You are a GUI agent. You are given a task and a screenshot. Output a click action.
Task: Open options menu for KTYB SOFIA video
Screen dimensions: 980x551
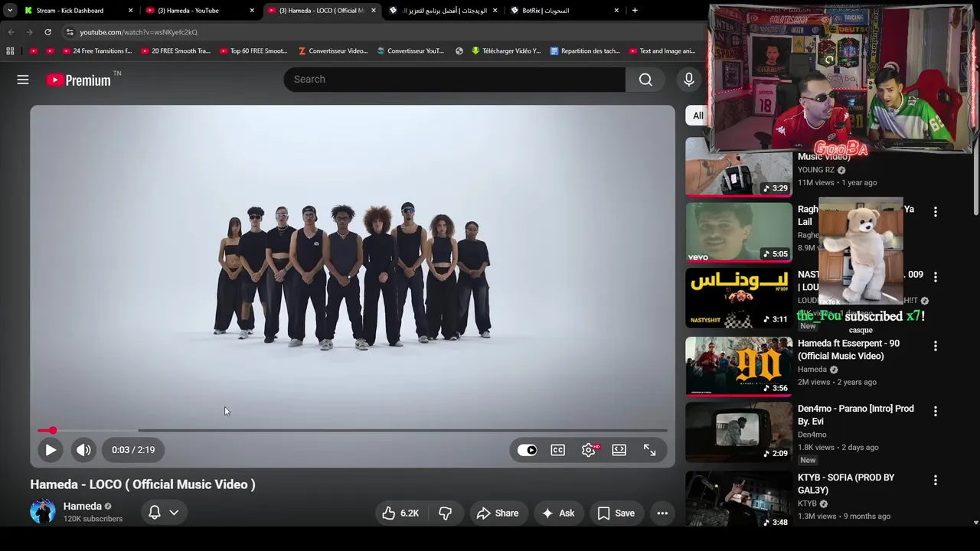click(x=935, y=480)
